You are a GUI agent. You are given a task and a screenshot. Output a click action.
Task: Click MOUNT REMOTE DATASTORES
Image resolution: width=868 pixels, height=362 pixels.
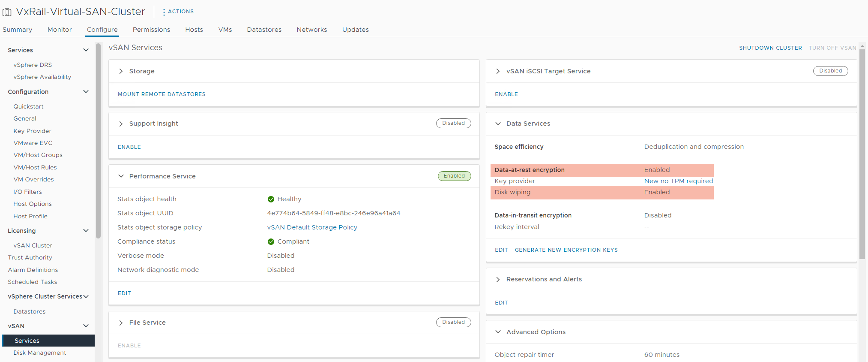point(162,94)
